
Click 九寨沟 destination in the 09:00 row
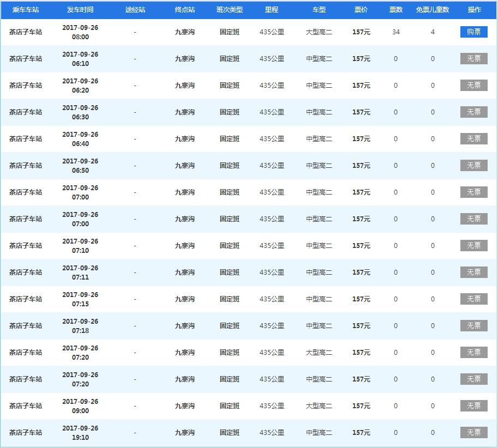click(184, 406)
